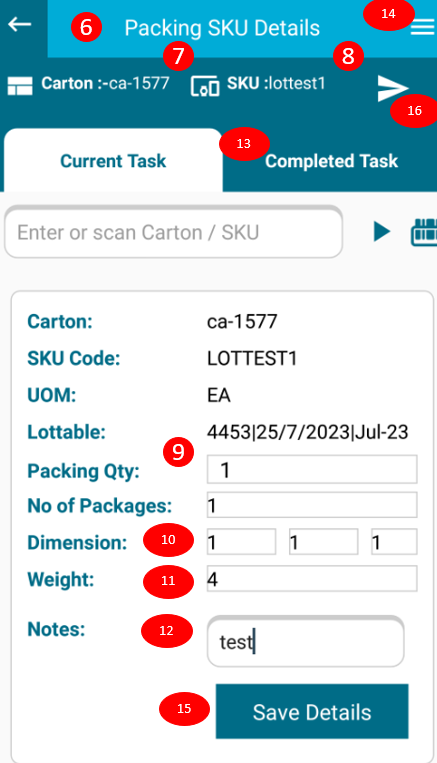Focus the Enter or scan Carton / SKU field
Image resolution: width=437 pixels, height=763 pixels.
click(x=174, y=232)
